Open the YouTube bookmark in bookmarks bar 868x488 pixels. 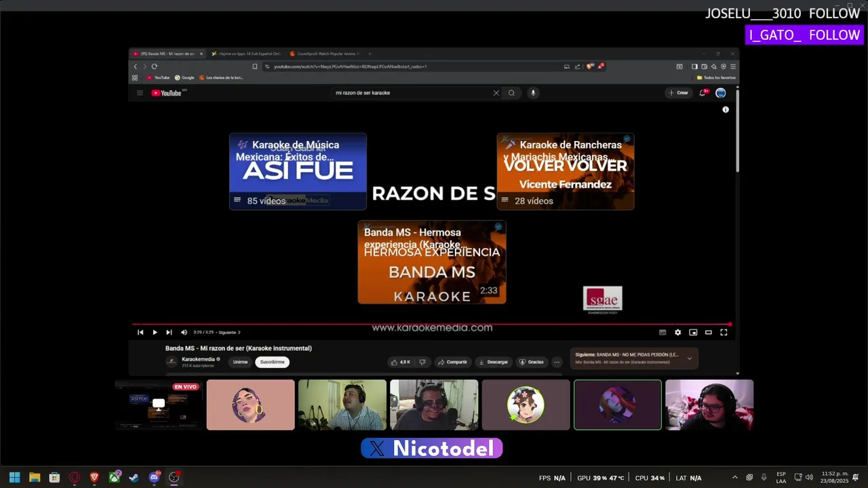[x=158, y=78]
